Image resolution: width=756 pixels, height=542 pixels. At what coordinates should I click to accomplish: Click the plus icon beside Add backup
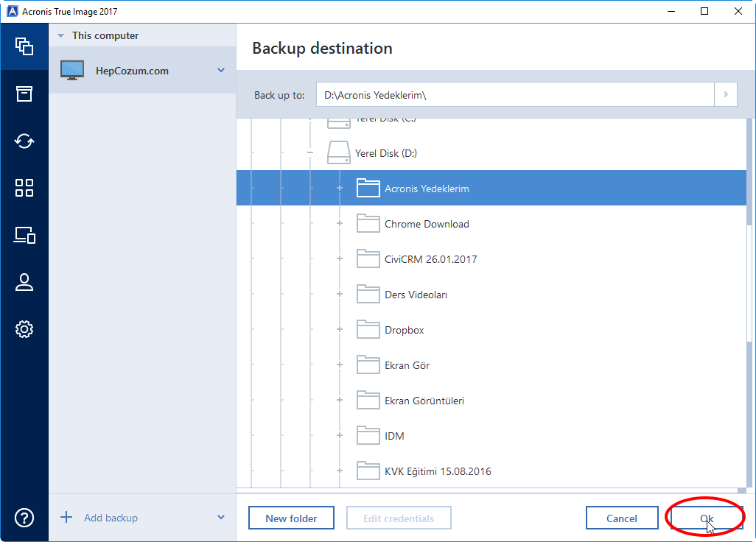66,518
